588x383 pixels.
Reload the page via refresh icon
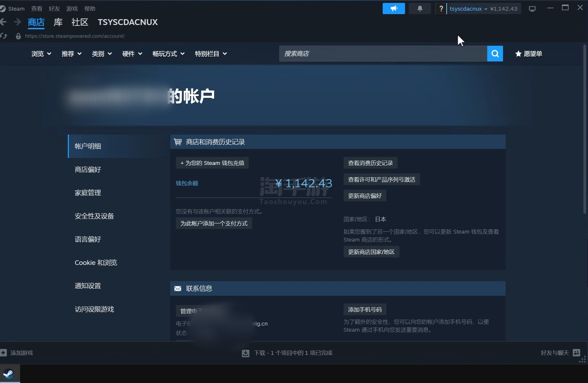(x=4, y=36)
